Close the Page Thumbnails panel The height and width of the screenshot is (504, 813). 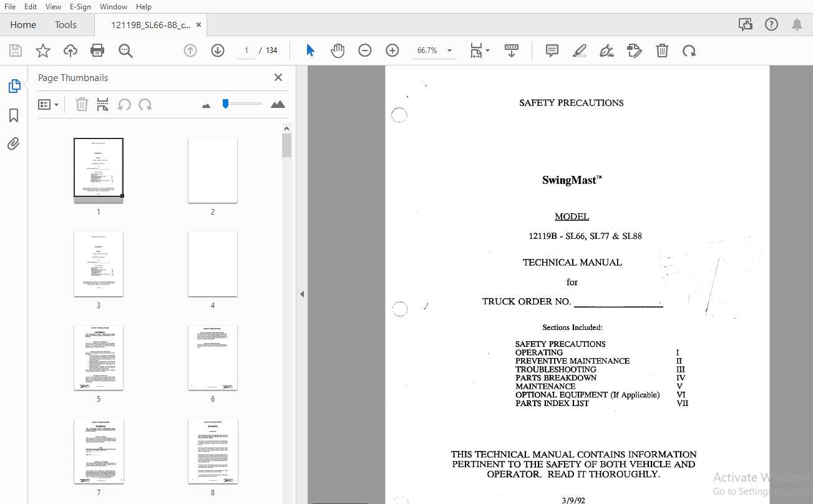278,77
